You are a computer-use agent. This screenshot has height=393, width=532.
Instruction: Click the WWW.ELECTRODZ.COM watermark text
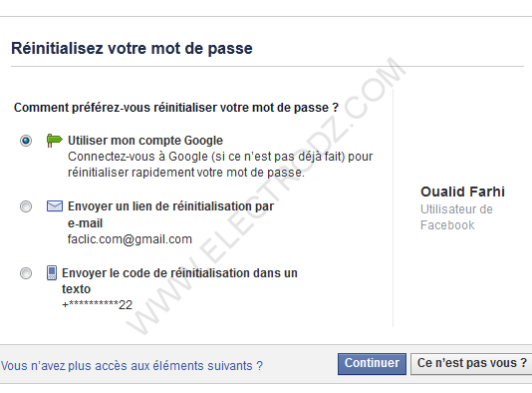point(266,196)
